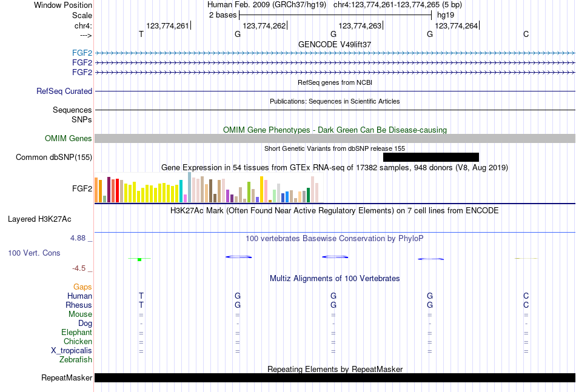Click the GENCODE V49lift37 track title
The image size is (576, 392).
pos(335,44)
